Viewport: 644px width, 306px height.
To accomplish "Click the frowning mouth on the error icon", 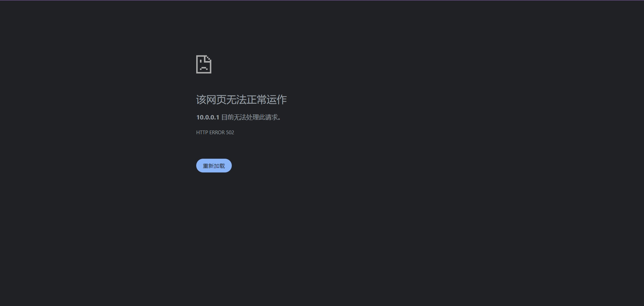I will (x=204, y=68).
